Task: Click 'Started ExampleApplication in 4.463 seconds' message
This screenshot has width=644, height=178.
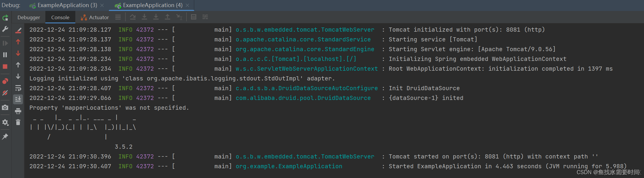Action: [x=508, y=166]
